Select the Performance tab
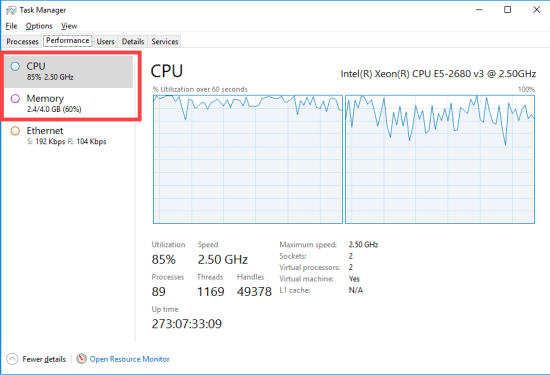Screen dimensions: 550x375 tap(67, 41)
